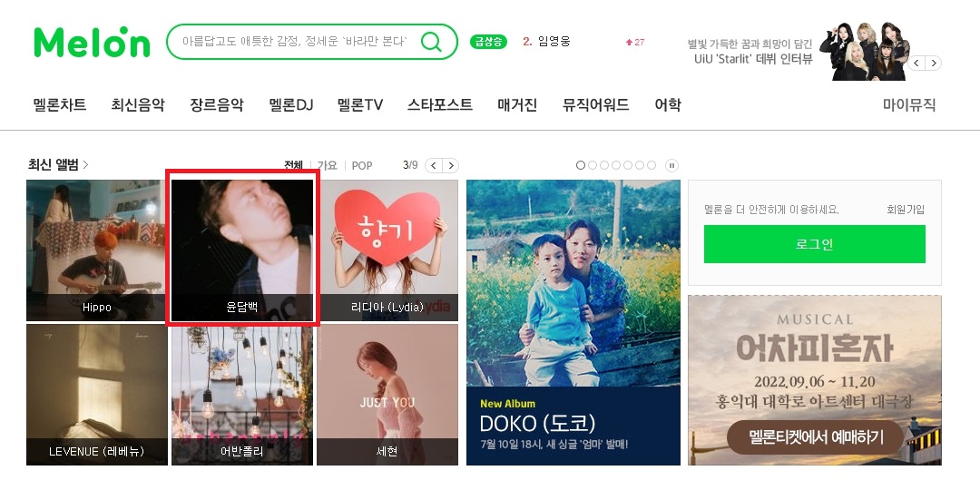
Task: Go to Melon home via the logo
Action: pos(92,42)
